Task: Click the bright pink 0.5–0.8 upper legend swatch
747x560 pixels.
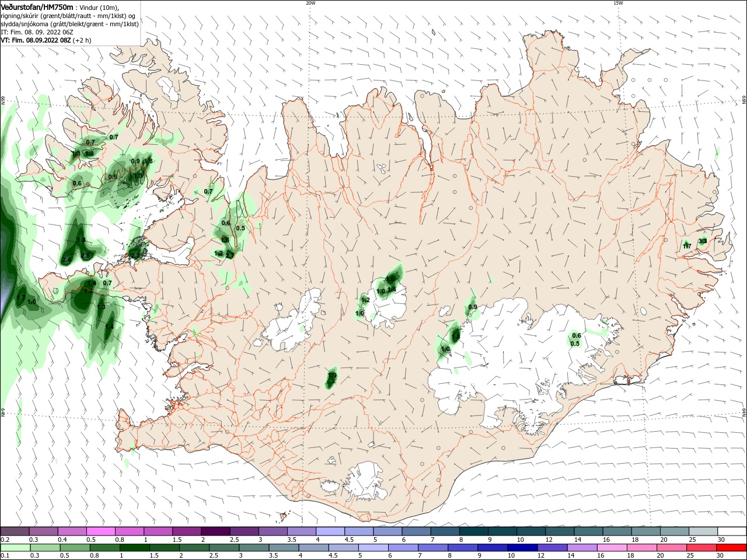Action: [x=101, y=531]
